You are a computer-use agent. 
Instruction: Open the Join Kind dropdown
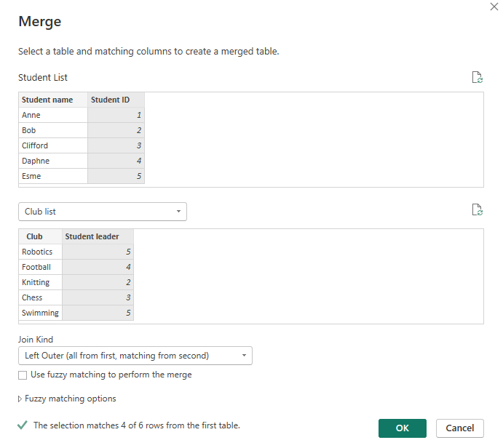(x=135, y=356)
